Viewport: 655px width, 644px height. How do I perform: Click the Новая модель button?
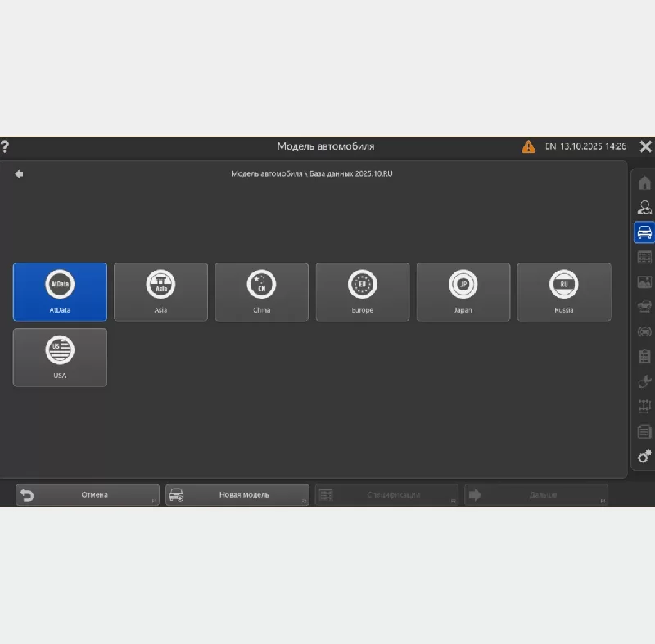237,495
